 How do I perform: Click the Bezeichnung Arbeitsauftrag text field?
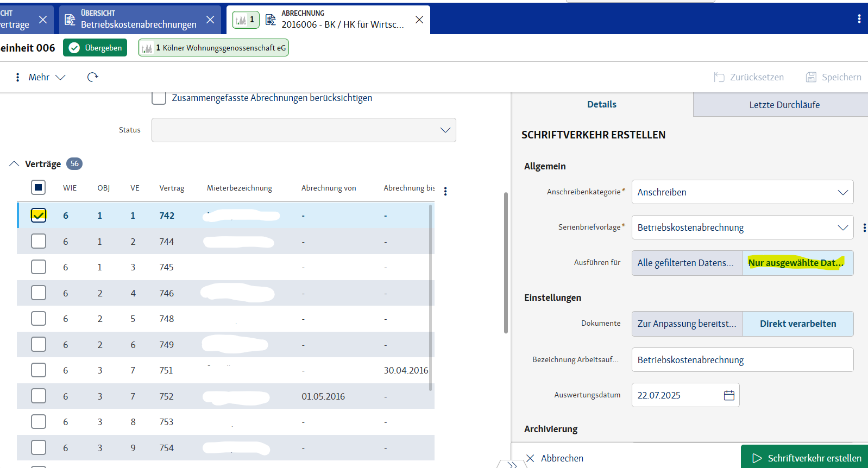click(x=742, y=360)
